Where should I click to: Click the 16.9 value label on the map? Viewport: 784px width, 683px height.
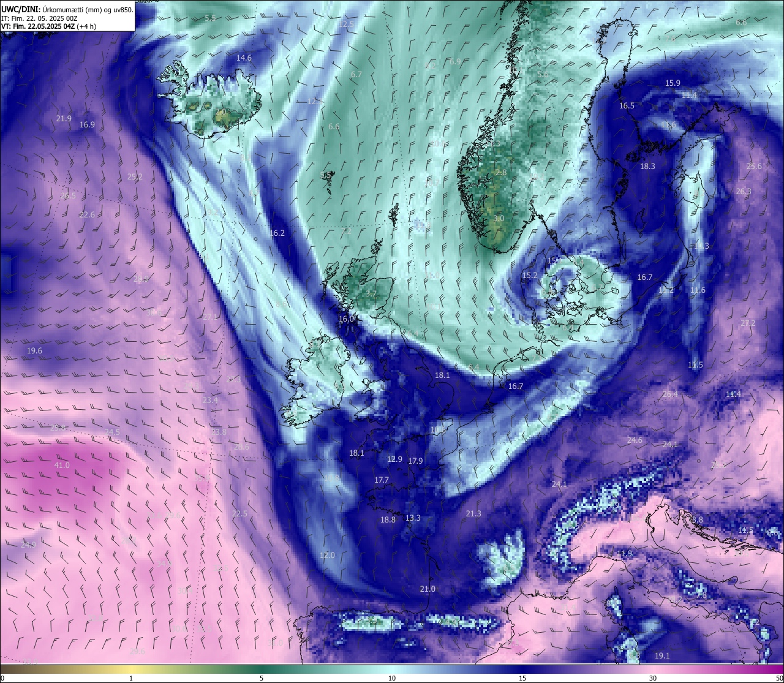(87, 125)
